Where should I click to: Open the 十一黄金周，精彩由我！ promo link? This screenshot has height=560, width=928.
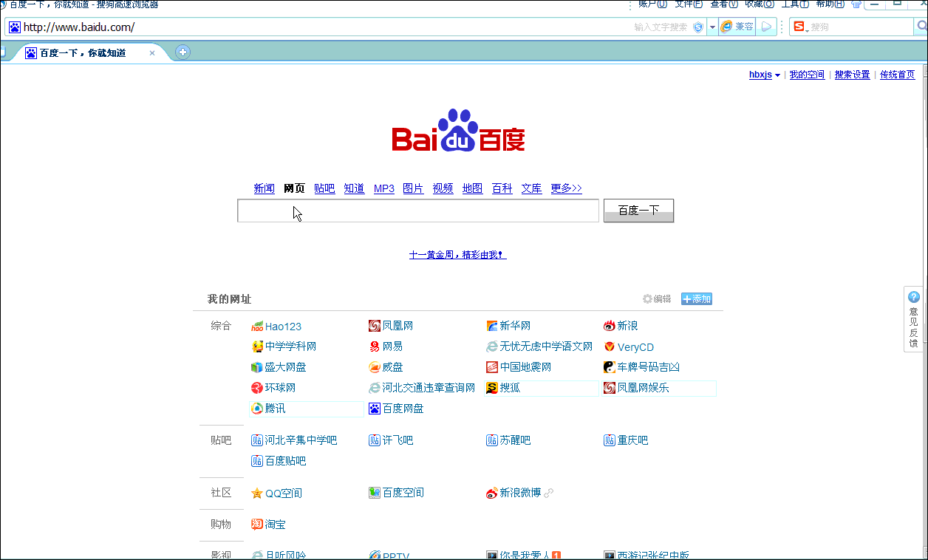pyautogui.click(x=458, y=255)
